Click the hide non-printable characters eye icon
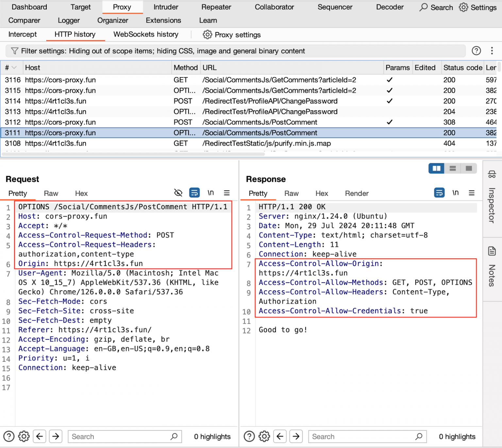Screen dimensions: 502x448 point(178,193)
